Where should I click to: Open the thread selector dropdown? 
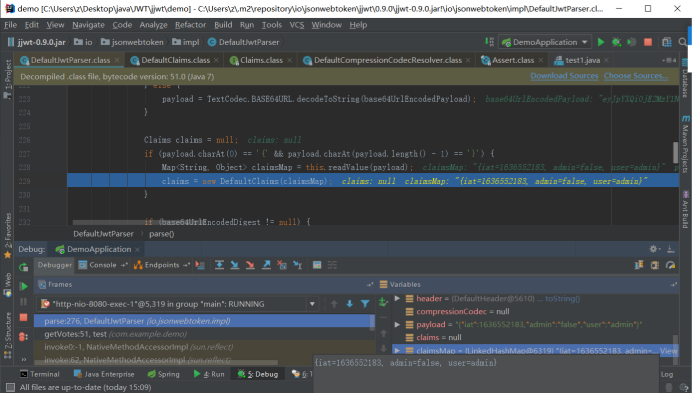[x=312, y=304]
